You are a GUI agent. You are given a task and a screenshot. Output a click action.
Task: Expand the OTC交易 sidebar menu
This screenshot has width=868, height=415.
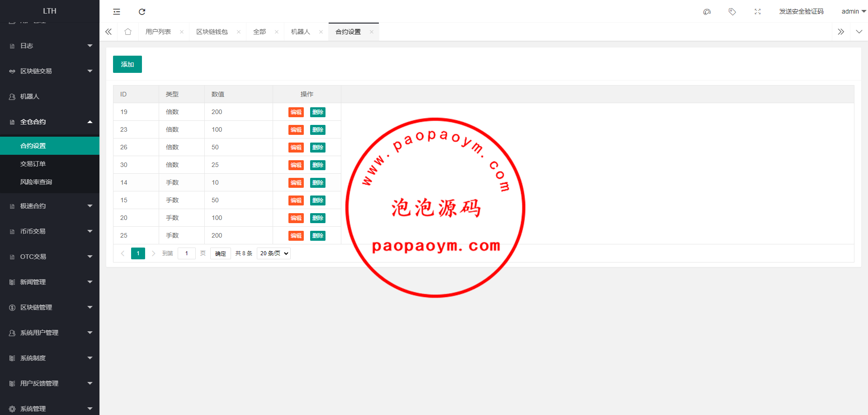50,257
